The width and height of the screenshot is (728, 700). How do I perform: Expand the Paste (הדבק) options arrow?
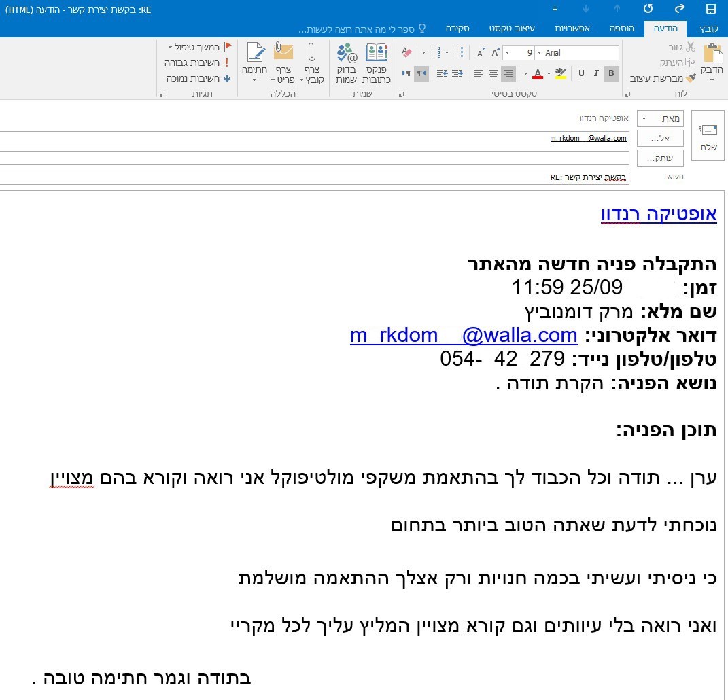[712, 80]
